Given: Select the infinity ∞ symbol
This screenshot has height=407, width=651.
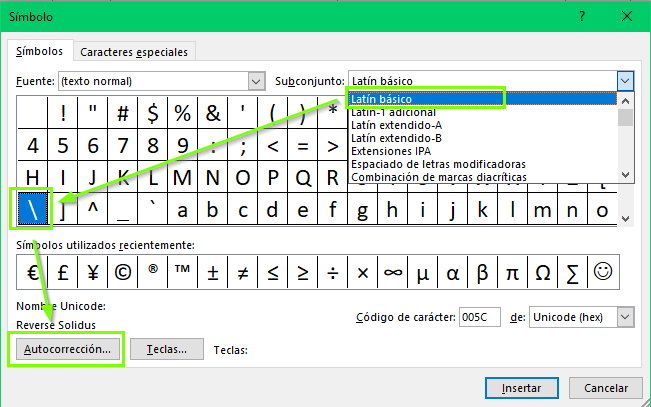Looking at the screenshot, I should pyautogui.click(x=393, y=272).
